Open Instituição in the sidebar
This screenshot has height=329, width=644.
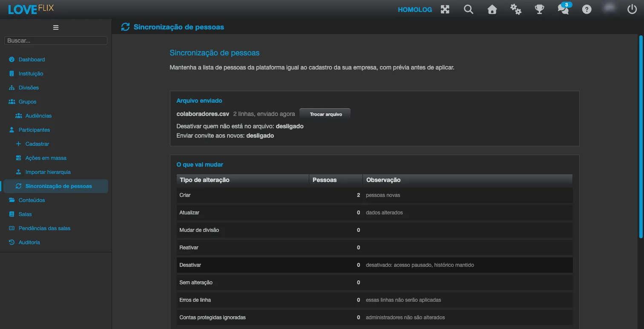[31, 74]
